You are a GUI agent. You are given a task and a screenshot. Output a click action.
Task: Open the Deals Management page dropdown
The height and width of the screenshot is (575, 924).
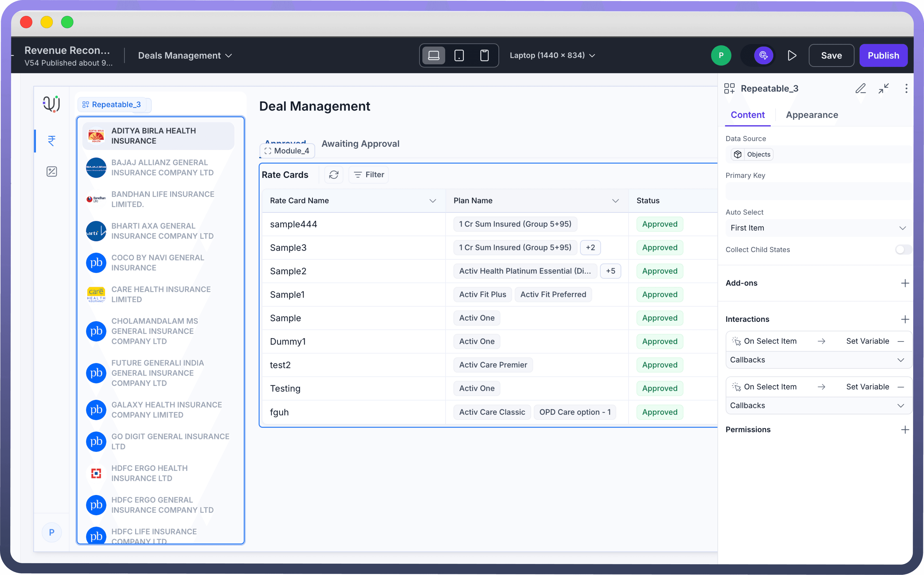[x=185, y=55]
